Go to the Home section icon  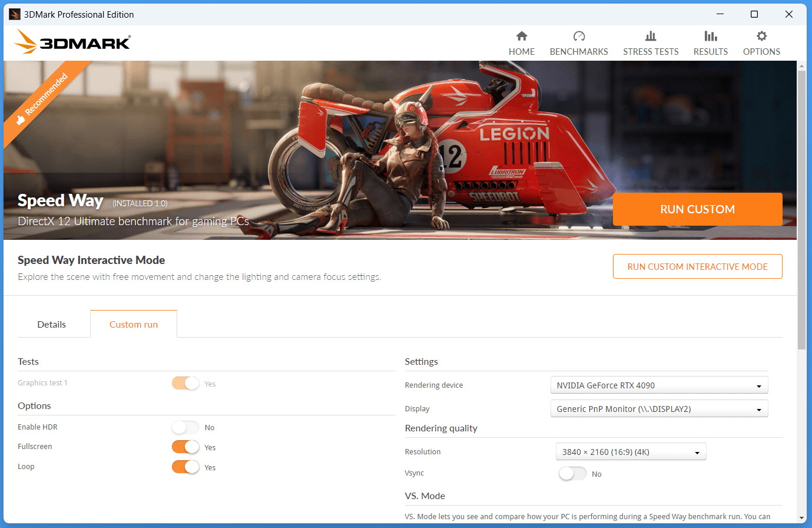tap(522, 36)
